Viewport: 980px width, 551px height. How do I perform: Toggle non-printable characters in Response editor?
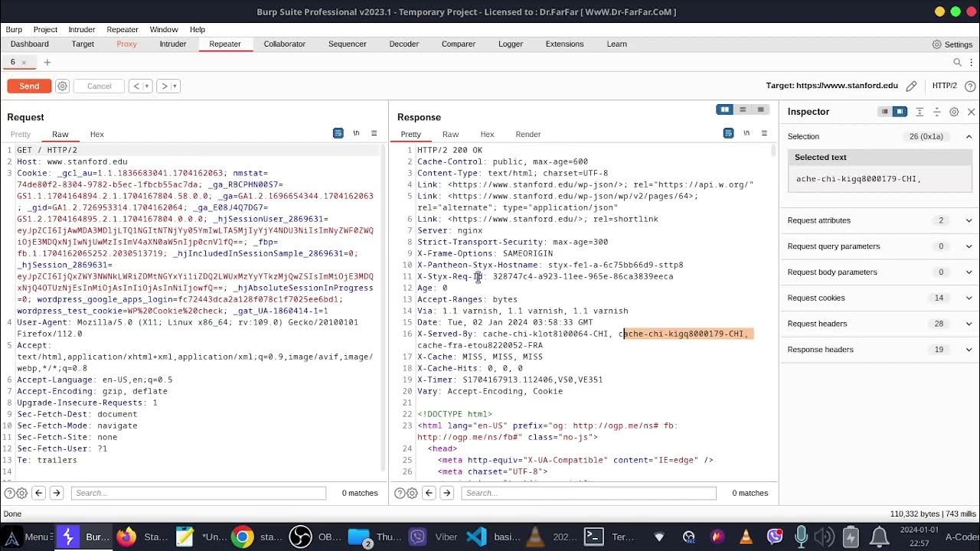[x=746, y=133]
